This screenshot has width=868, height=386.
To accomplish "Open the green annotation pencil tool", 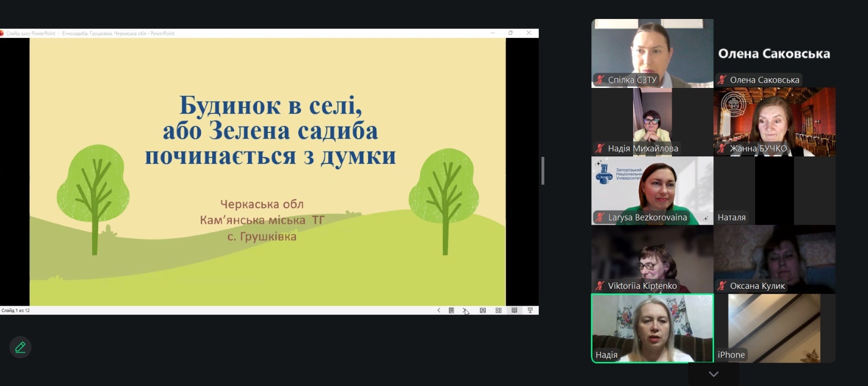I will tap(20, 347).
